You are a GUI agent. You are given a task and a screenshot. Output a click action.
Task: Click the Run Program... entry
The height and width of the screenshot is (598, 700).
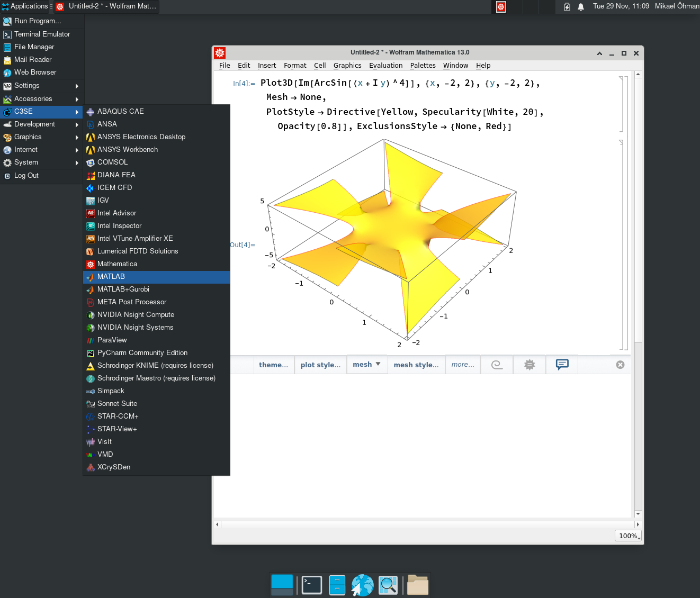[42, 21]
